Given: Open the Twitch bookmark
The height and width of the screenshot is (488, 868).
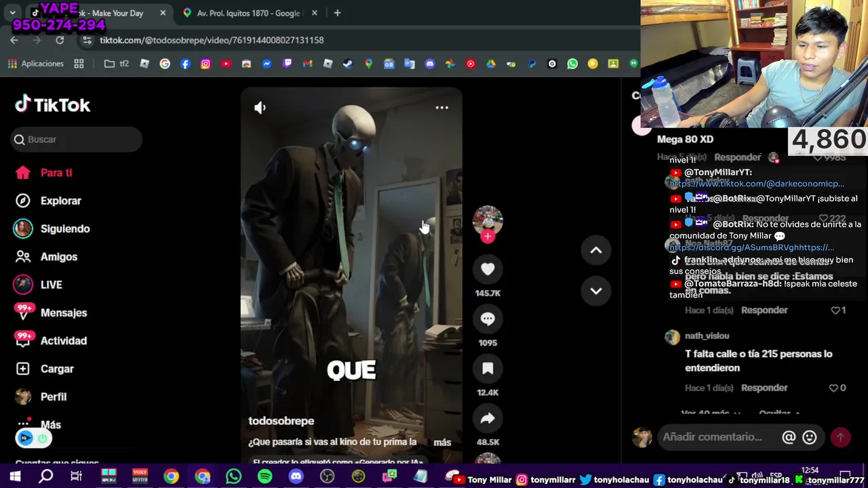Looking at the screenshot, I should click(287, 64).
